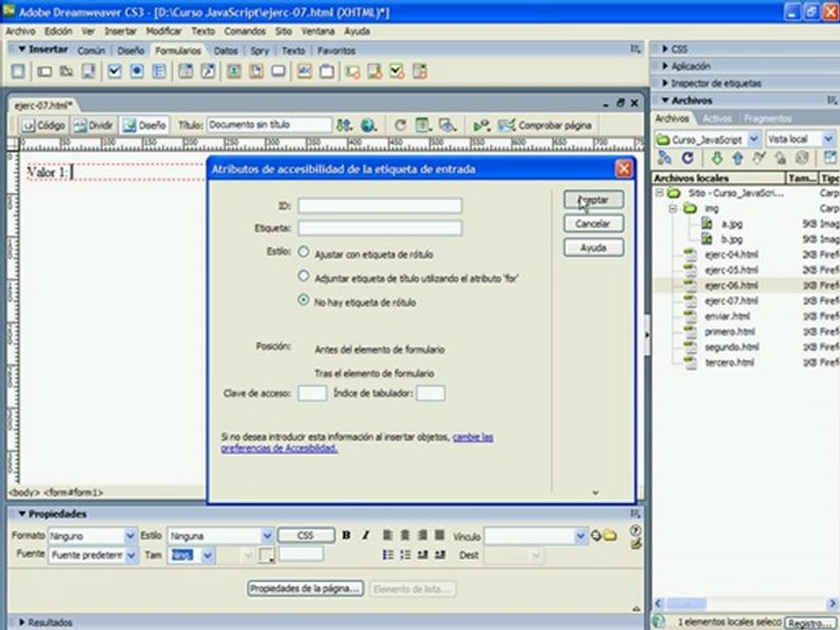840x630 pixels.
Task: Apply bold formatting in Propiedades
Action: tap(346, 535)
